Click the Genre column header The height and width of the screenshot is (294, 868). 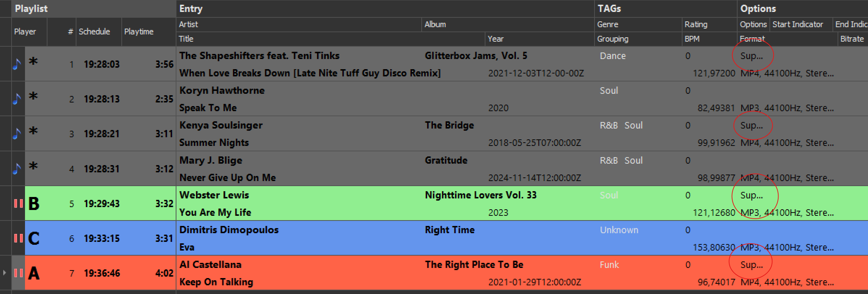(x=608, y=24)
